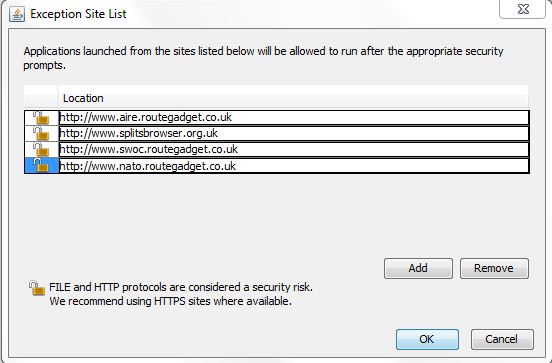Viewport: 552px width, 363px height.
Task: Close the Exception Site List window
Action: [523, 9]
